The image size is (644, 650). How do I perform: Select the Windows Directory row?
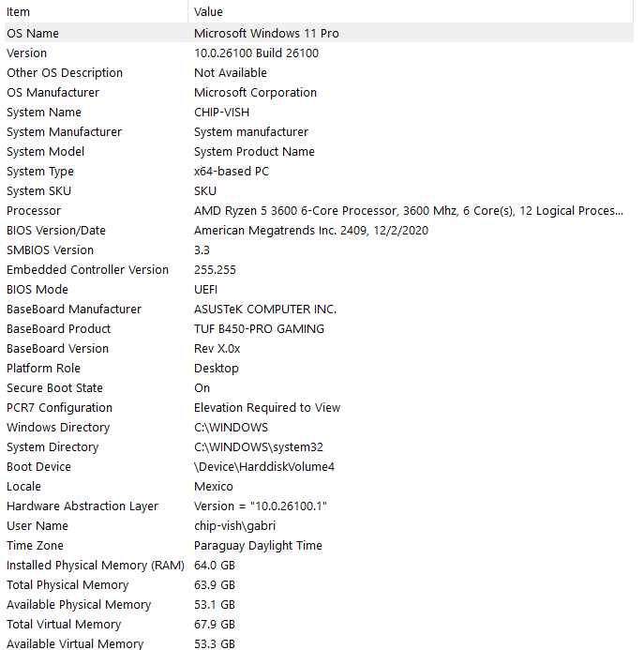(319, 427)
